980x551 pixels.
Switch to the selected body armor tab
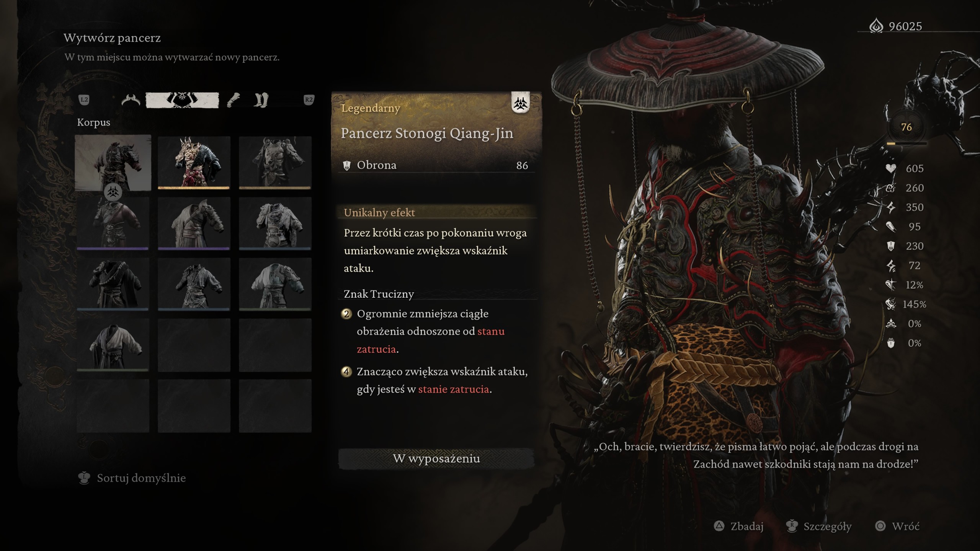182,100
